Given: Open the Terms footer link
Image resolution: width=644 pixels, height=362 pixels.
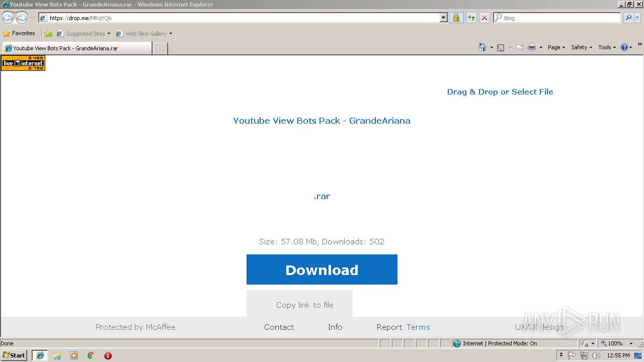Looking at the screenshot, I should click(x=418, y=327).
